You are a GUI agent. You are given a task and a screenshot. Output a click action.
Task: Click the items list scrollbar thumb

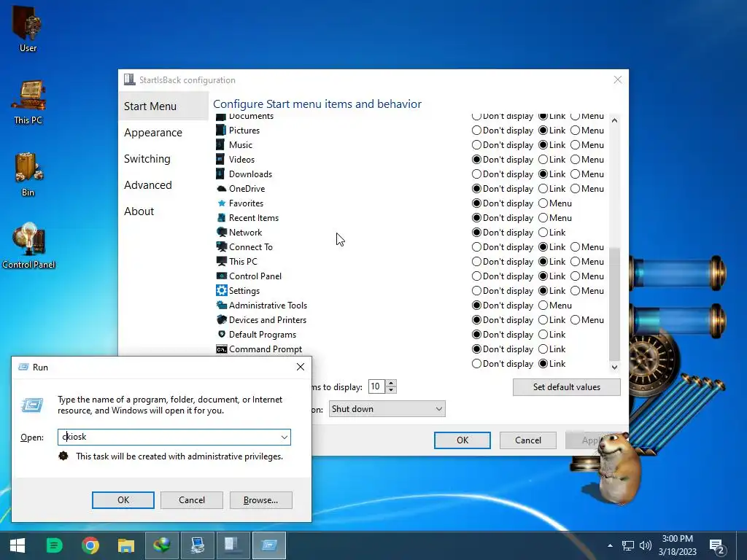tap(614, 304)
